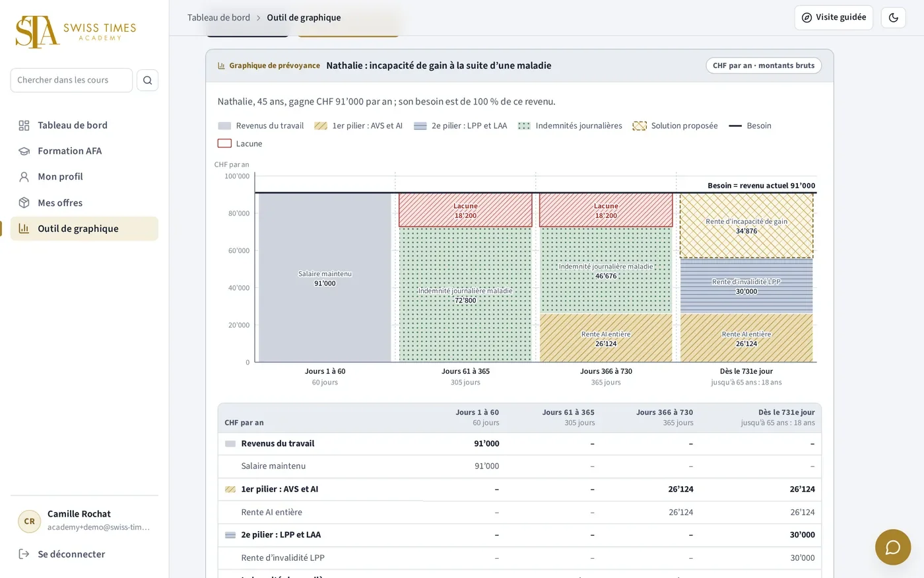Click the Lacune legend entry

point(240,143)
